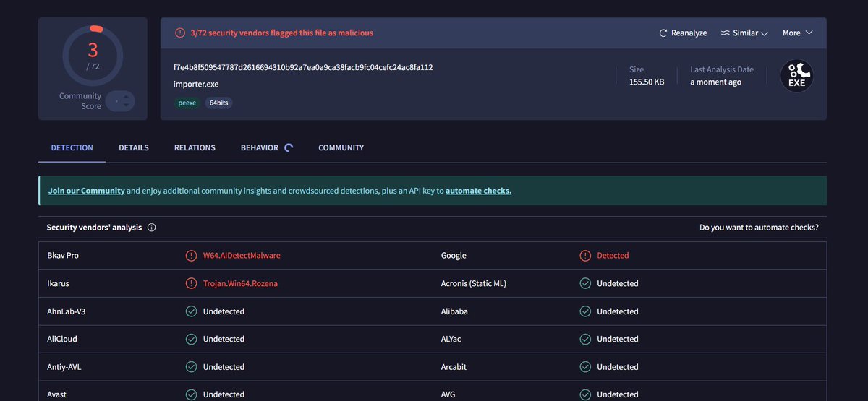Vote up with community score arrow

tap(127, 97)
